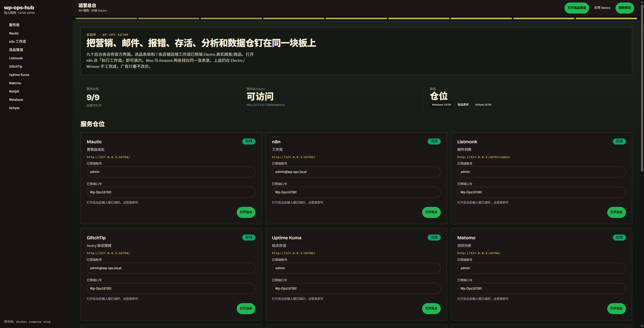
Task: Go to n8n 工作流 in sidebar
Action: pos(18,41)
